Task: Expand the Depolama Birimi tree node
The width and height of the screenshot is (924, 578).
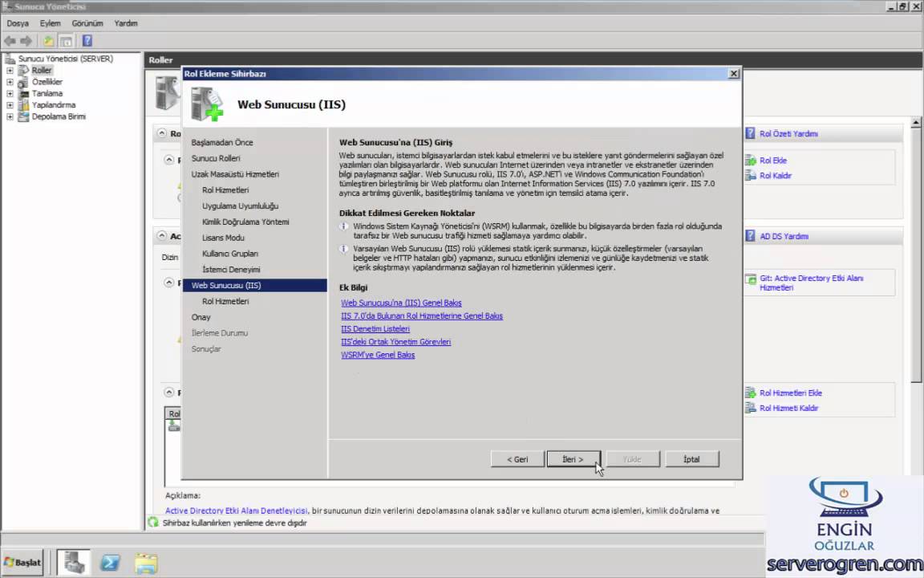Action: (x=10, y=116)
